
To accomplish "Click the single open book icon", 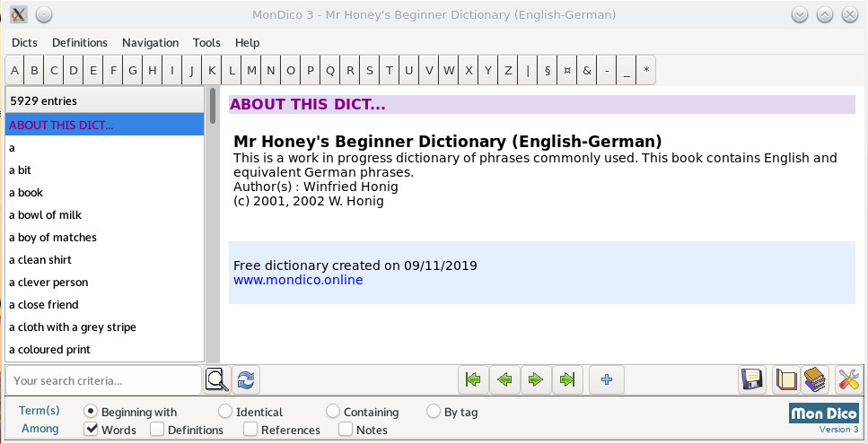I will [786, 379].
